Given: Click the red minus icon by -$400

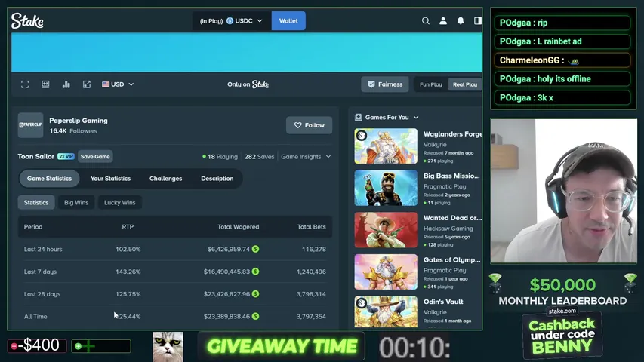Looking at the screenshot, I should [x=14, y=346].
